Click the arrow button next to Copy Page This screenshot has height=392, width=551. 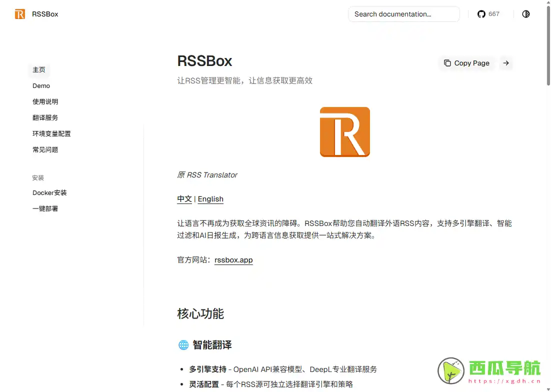tap(505, 63)
